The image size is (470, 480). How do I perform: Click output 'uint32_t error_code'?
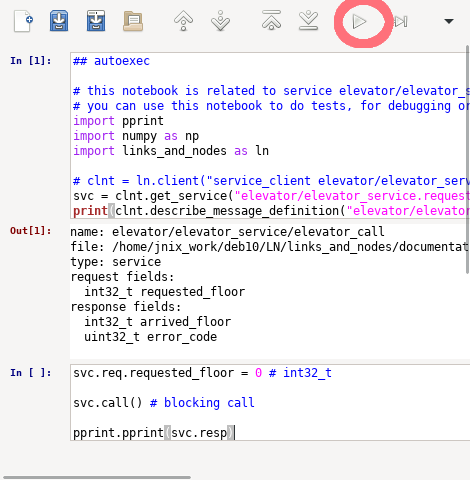click(x=150, y=337)
